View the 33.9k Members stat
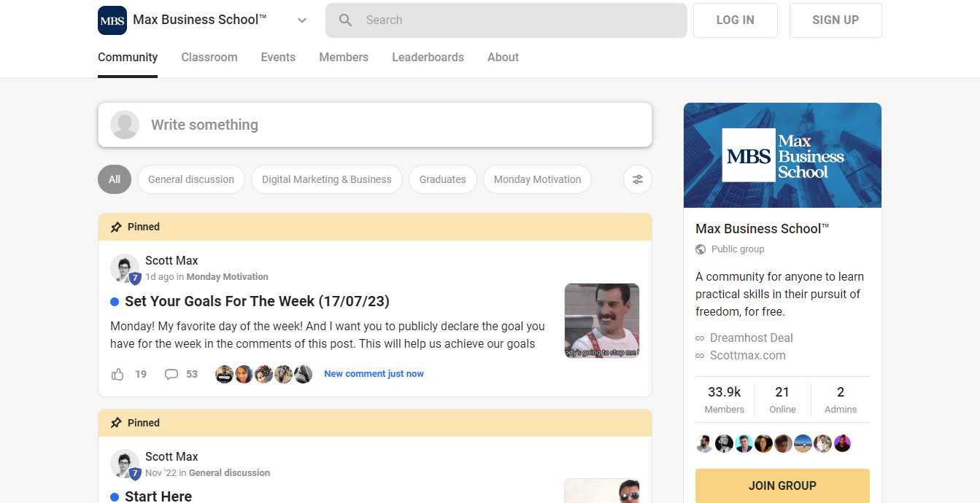980x503 pixels. point(725,399)
